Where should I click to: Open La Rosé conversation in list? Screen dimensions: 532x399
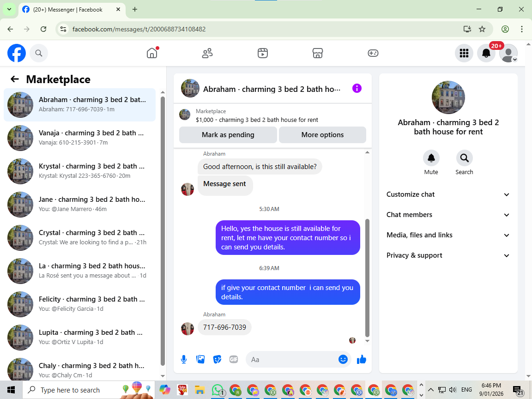pyautogui.click(x=80, y=271)
